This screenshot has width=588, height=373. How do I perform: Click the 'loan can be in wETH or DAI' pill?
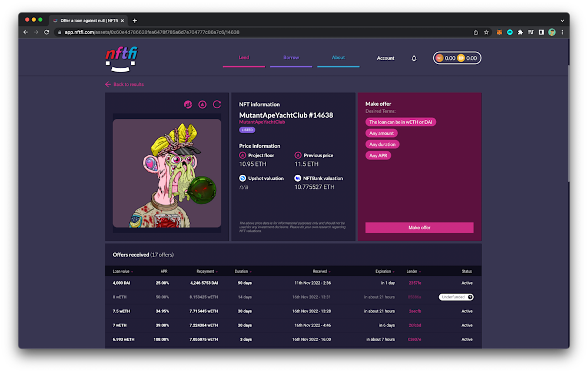400,122
